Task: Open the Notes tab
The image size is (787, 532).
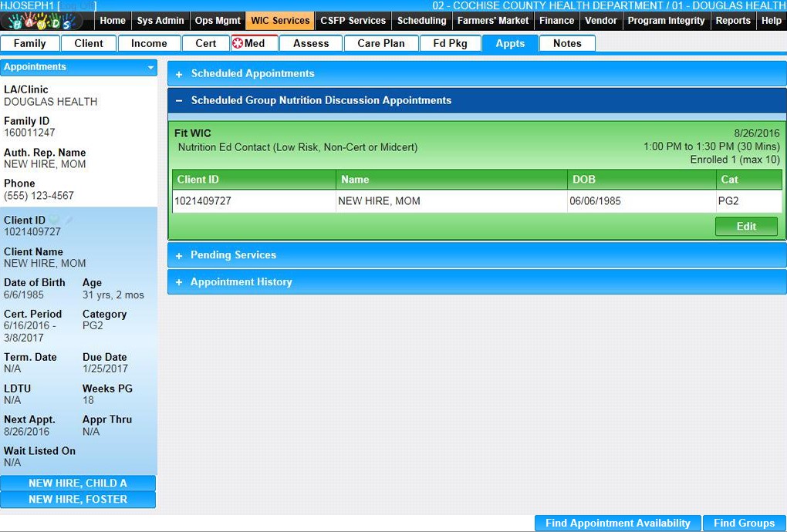Action: (567, 43)
